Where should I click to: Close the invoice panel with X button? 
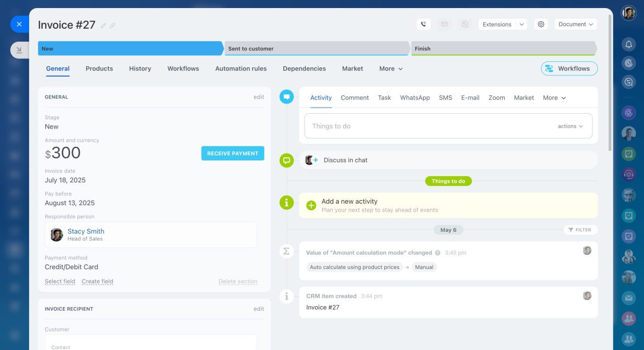19,24
